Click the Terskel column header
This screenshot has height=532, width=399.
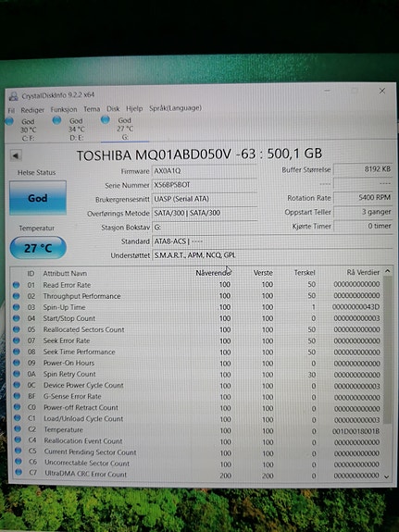[305, 272]
